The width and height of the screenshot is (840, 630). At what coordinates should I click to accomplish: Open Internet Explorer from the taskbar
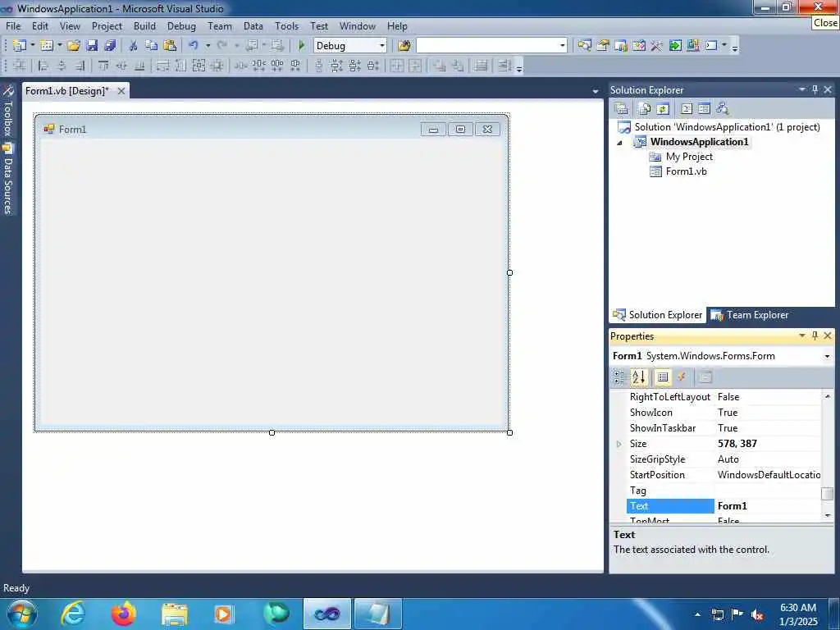pos(73,614)
